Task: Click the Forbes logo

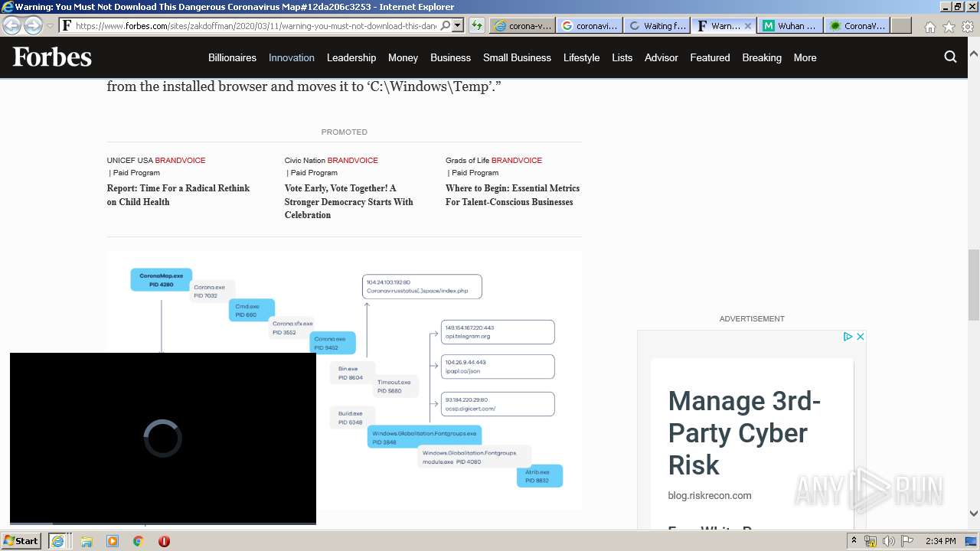Action: [52, 57]
